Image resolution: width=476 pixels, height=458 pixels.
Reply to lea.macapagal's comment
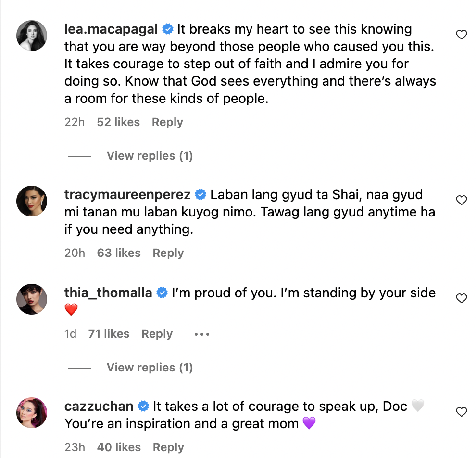(x=167, y=122)
